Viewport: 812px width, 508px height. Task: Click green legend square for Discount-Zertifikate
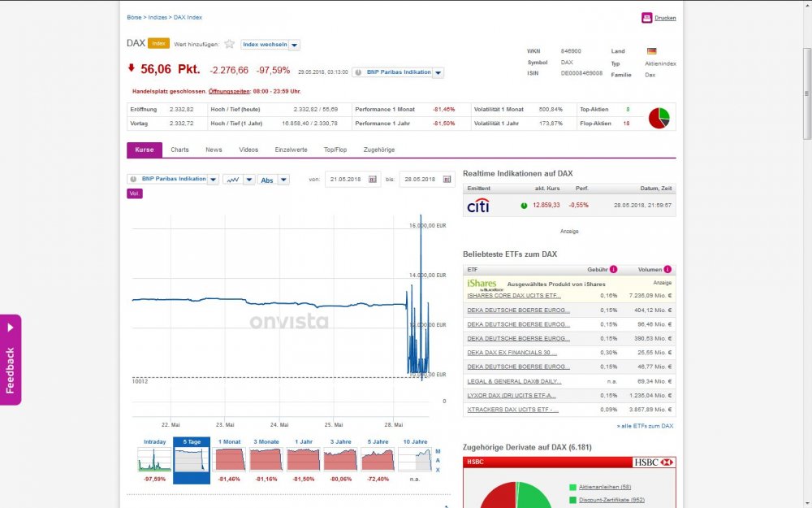click(x=572, y=500)
